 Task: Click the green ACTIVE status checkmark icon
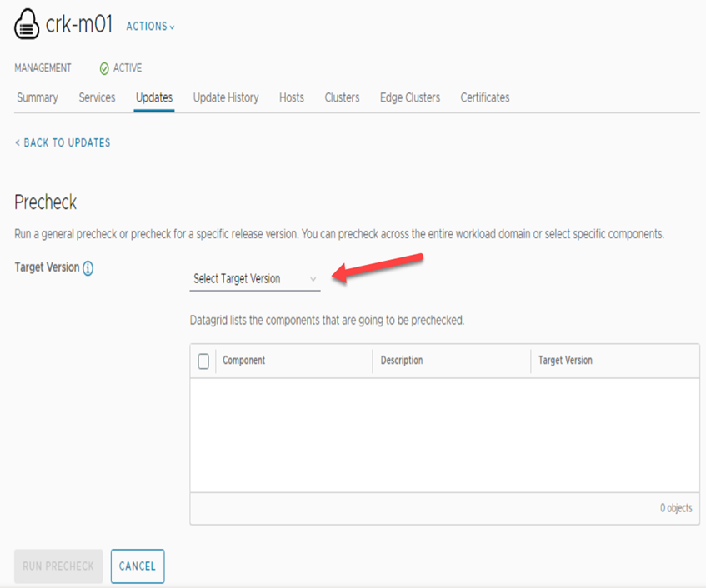pos(104,68)
